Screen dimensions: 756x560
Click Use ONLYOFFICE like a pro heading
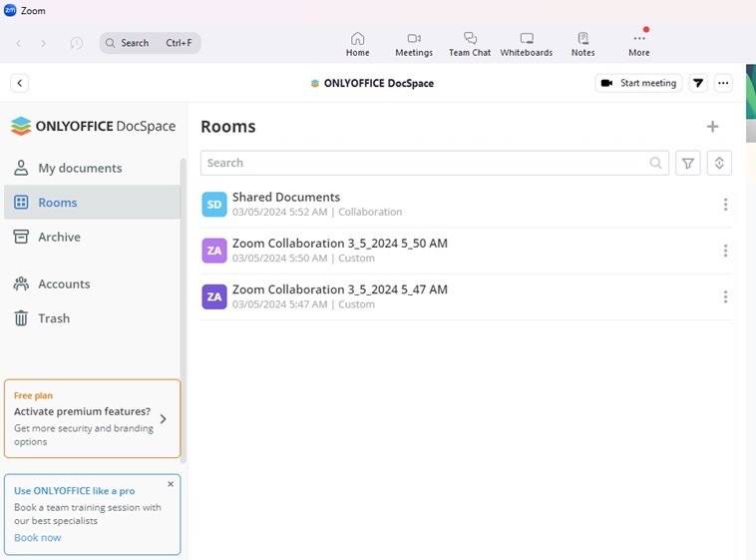[74, 490]
